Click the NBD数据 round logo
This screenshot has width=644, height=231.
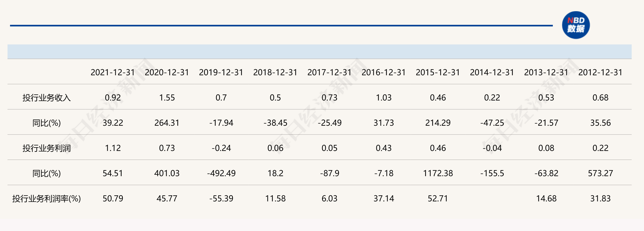575,25
